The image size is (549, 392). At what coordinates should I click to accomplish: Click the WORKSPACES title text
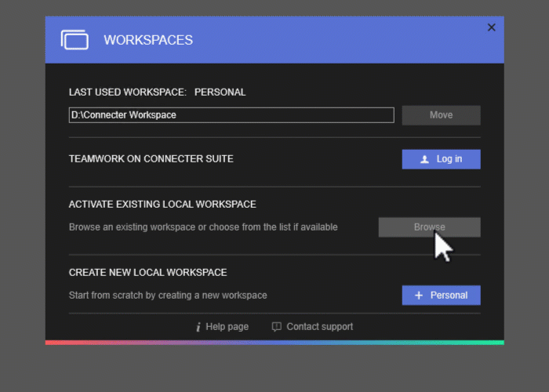point(148,40)
